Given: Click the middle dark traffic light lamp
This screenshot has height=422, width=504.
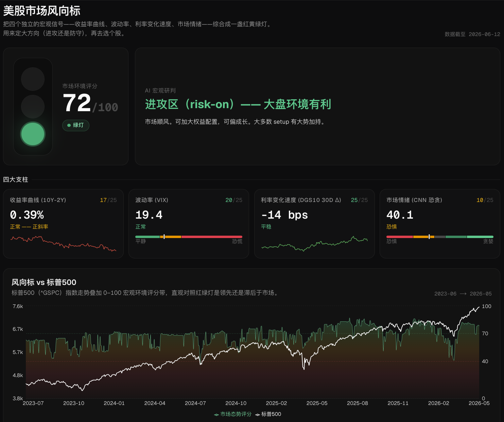Looking at the screenshot, I should 33,106.
